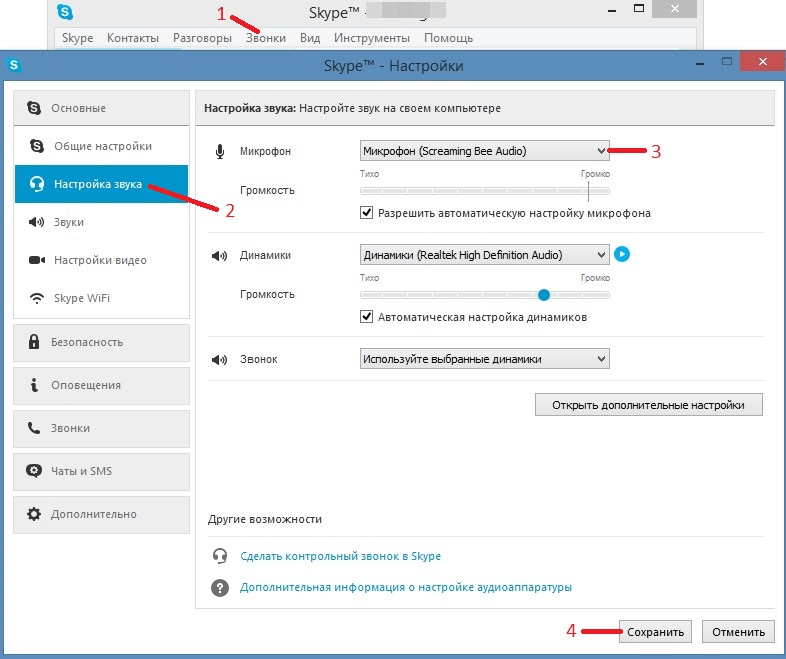Image resolution: width=786 pixels, height=659 pixels.
Task: Click the Отменить button
Action: (738, 632)
